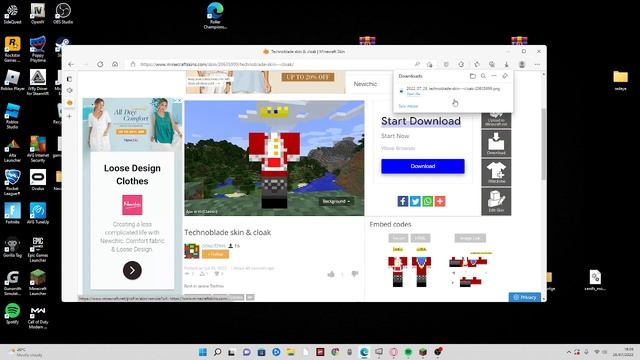This screenshot has height=360, width=640.
Task: Click the Technoblade skin 3D preview
Action: pyautogui.click(x=274, y=158)
